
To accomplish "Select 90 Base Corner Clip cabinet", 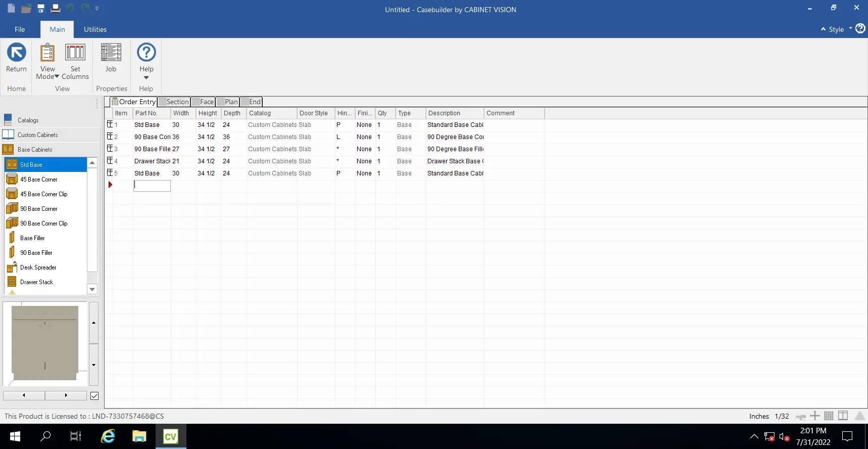I will (46, 223).
